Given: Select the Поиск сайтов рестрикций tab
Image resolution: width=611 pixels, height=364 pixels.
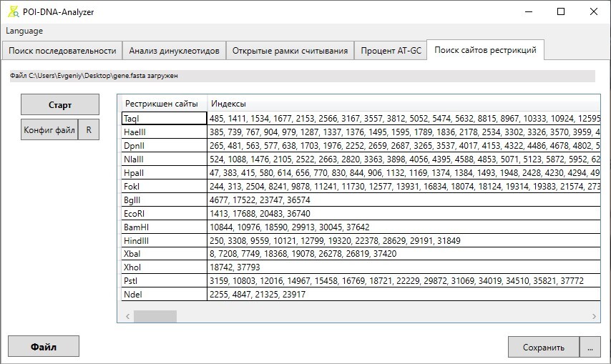Looking at the screenshot, I should [x=486, y=51].
